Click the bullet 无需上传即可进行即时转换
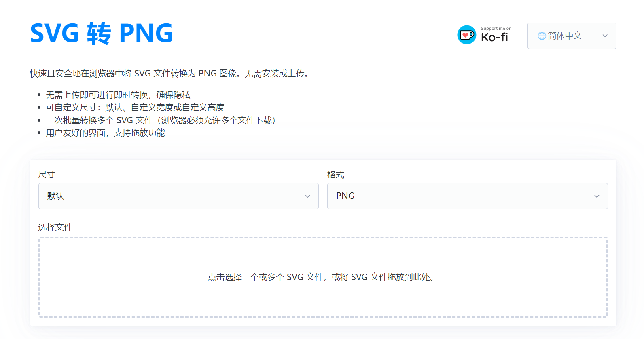 click(x=118, y=95)
